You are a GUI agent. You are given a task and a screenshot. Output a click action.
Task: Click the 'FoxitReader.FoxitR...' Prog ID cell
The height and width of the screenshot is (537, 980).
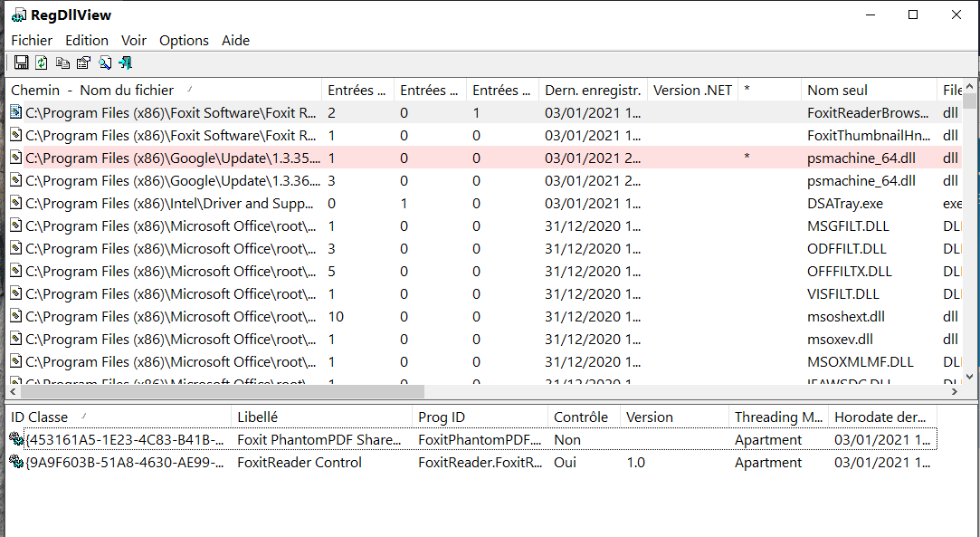(x=480, y=463)
